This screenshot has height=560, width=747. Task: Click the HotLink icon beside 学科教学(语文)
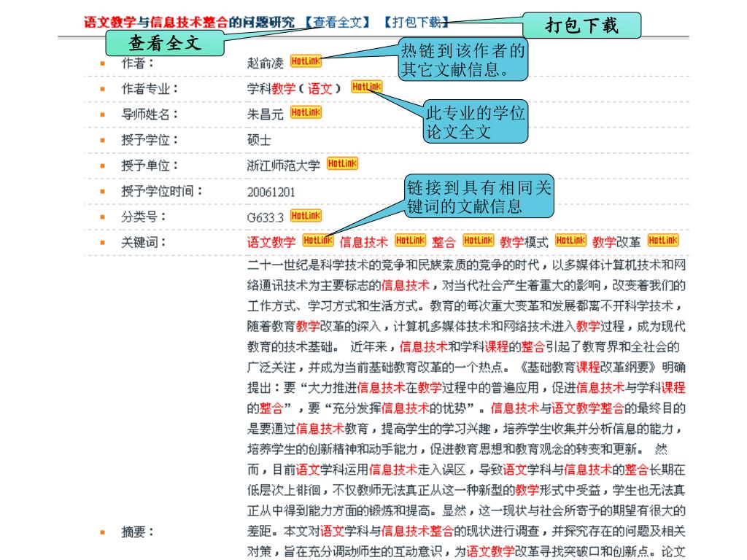point(367,87)
